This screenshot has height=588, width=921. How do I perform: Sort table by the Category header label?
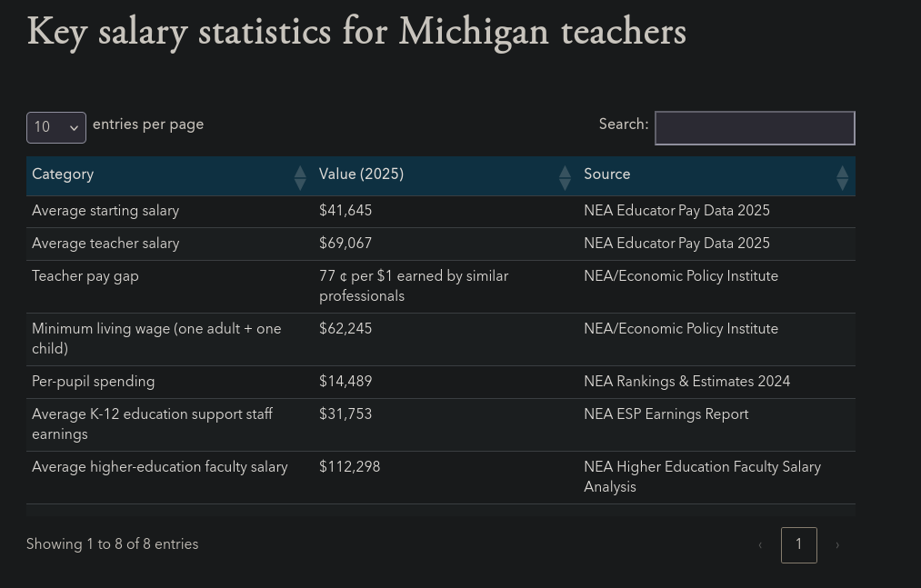tap(63, 174)
